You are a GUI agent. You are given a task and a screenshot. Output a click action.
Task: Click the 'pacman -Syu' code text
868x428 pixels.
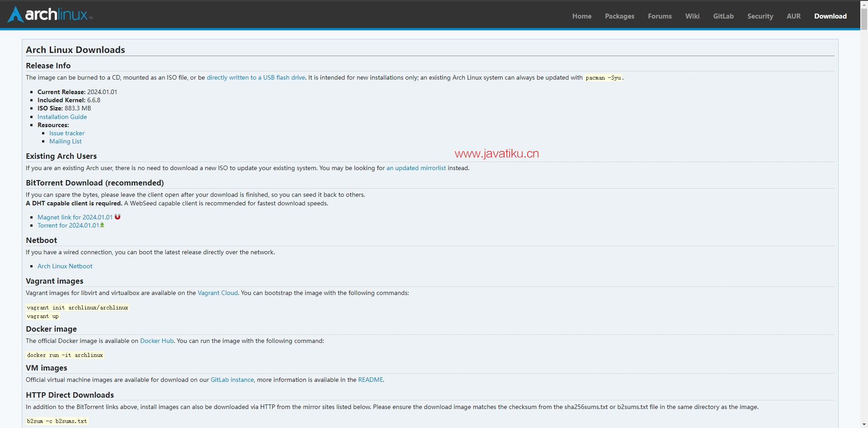point(603,78)
